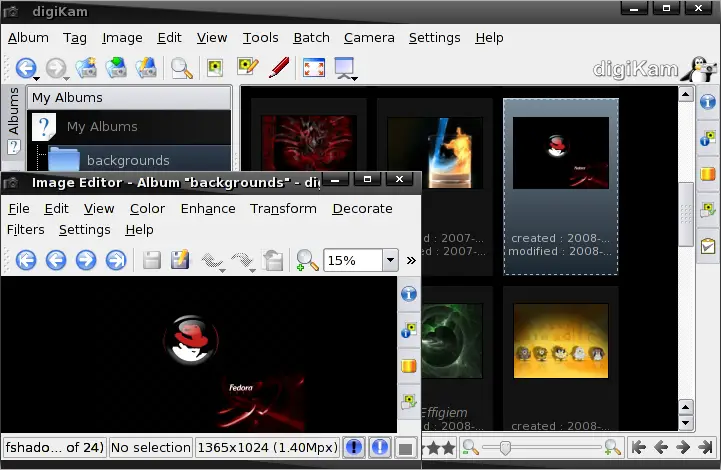Go to first item in main status bar
Image resolution: width=721 pixels, height=470 pixels.
click(639, 447)
